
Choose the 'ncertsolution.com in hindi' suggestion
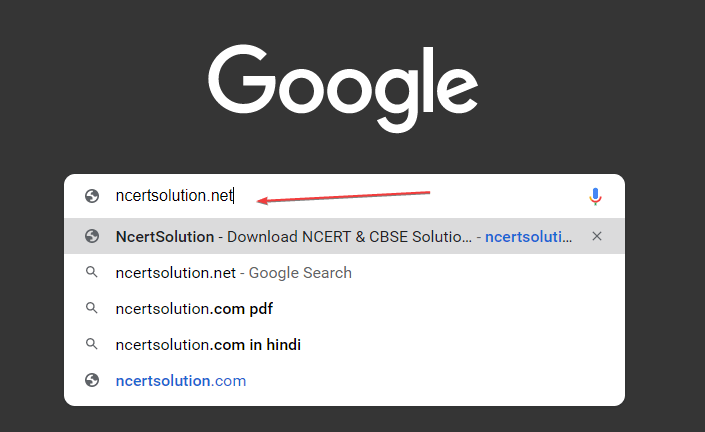pos(344,344)
